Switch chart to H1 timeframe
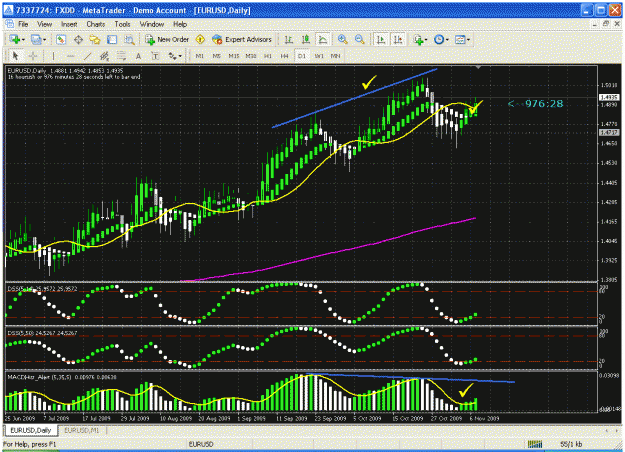The width and height of the screenshot is (625, 452). click(268, 56)
